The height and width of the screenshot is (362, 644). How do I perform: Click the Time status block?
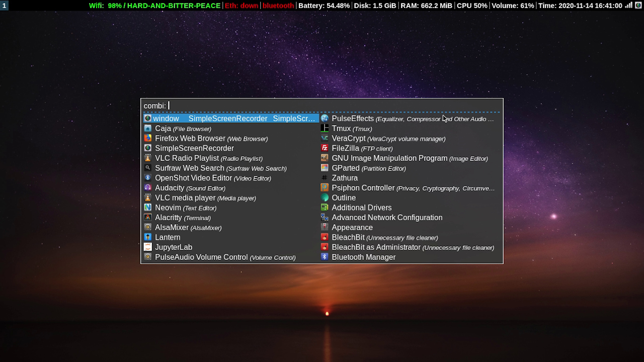[580, 6]
